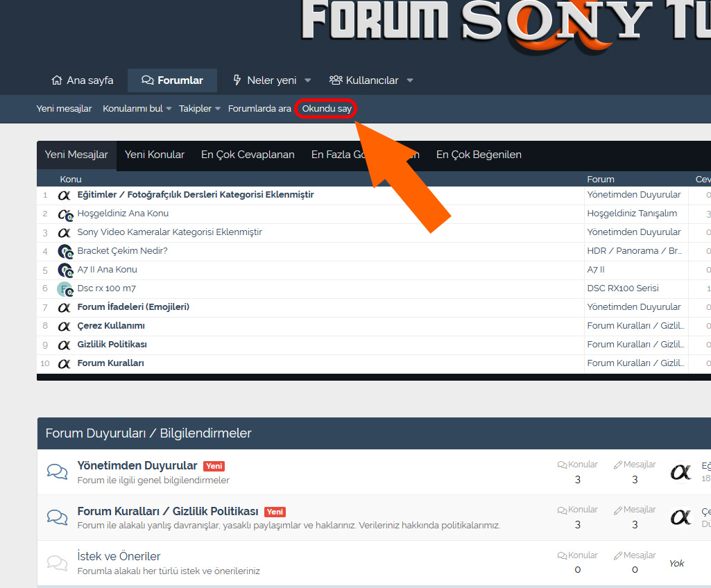711x588 pixels.
Task: Click the forum icon beside İstek ve Öneriler
Action: pos(57,562)
